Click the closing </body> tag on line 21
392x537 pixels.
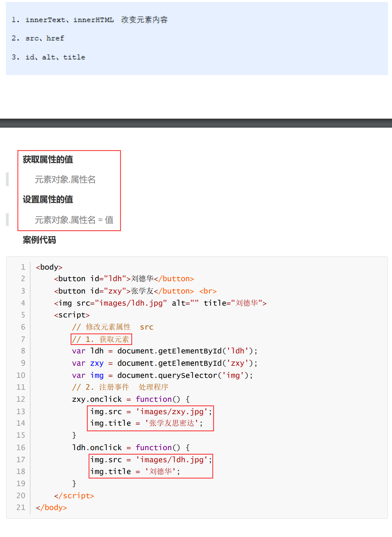[x=51, y=507]
